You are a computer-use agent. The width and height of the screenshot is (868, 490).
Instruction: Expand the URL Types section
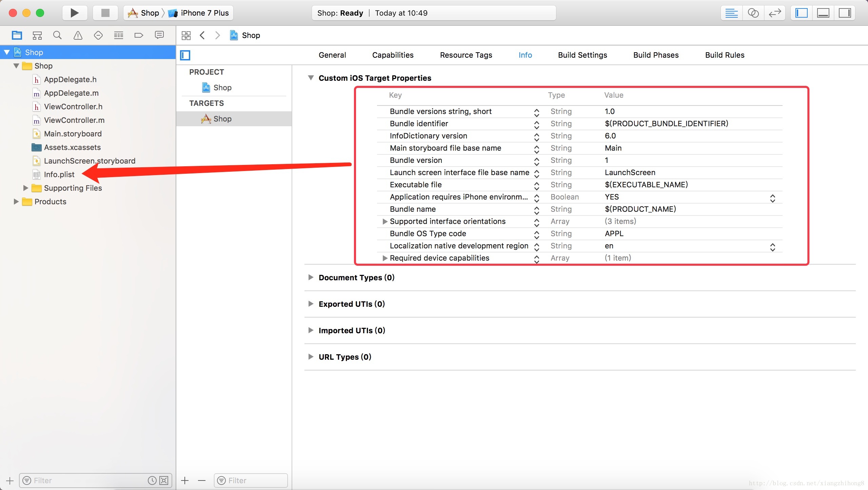click(311, 357)
